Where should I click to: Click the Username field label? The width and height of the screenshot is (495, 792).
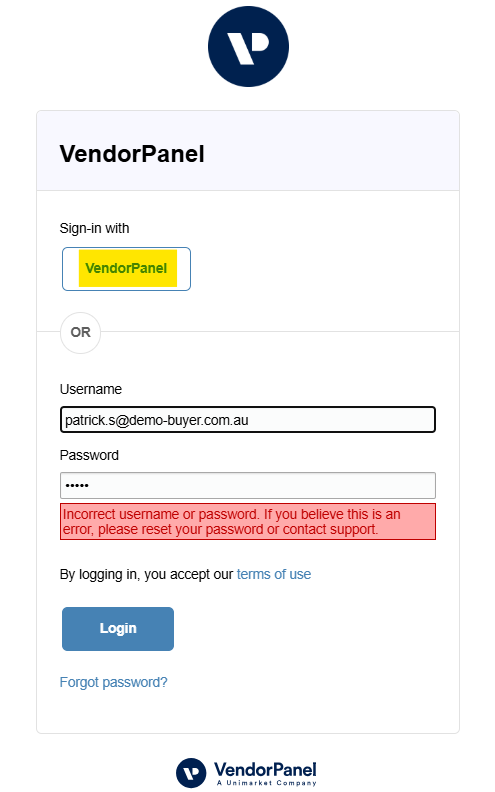click(91, 389)
